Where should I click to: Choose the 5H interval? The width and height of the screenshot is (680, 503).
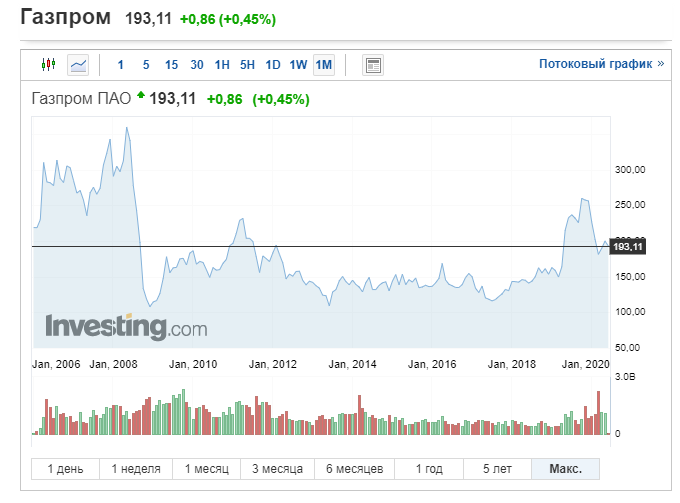coord(247,65)
